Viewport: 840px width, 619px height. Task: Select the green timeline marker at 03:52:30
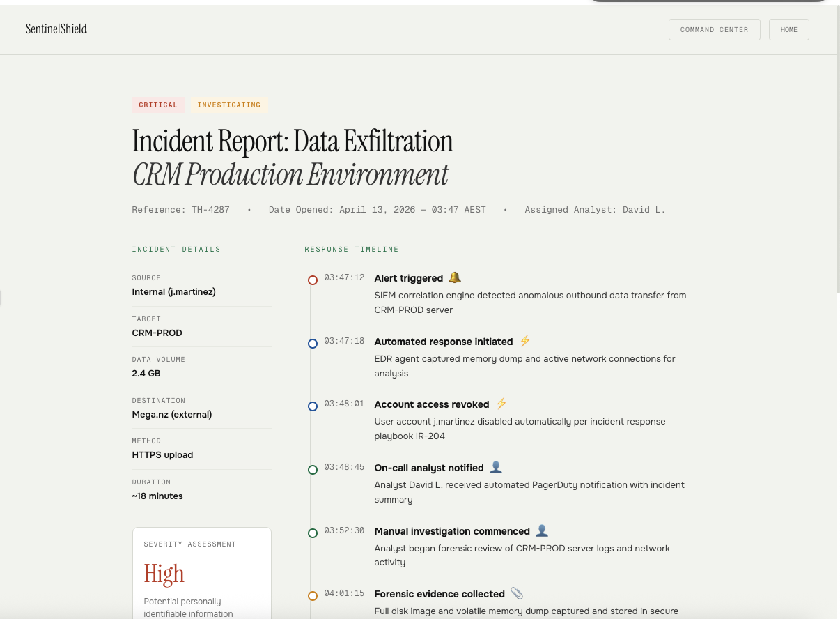[x=313, y=533]
